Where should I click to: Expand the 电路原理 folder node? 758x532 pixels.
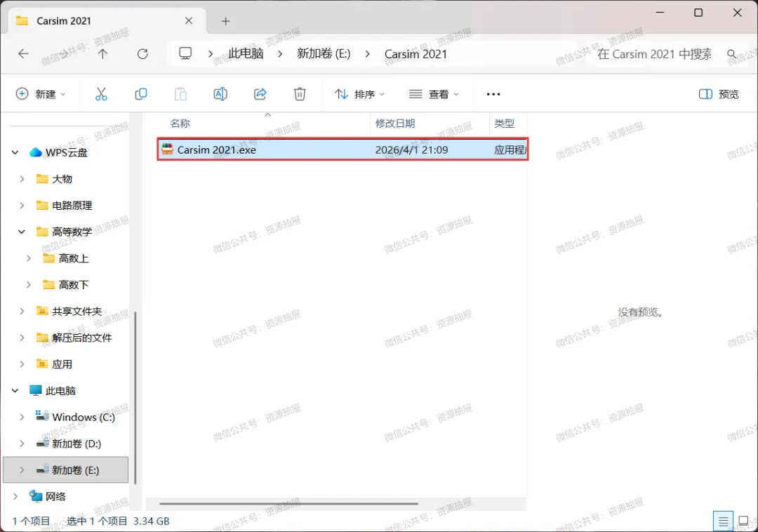pos(22,206)
